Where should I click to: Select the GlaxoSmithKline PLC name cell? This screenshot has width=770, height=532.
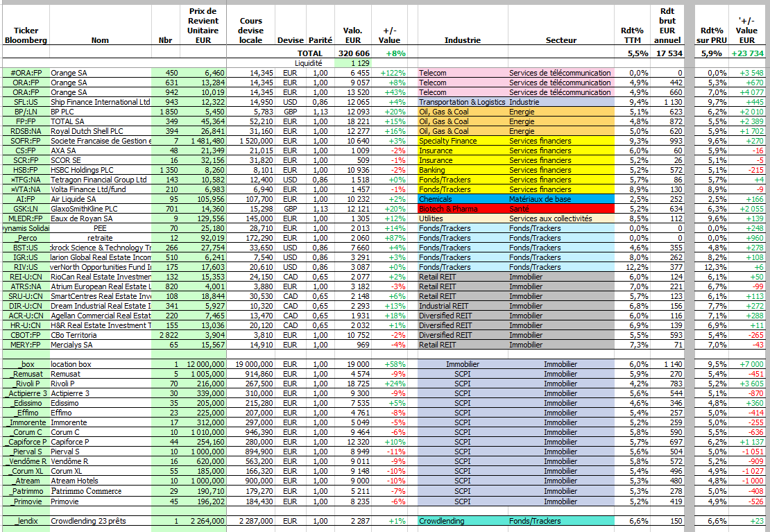point(101,209)
